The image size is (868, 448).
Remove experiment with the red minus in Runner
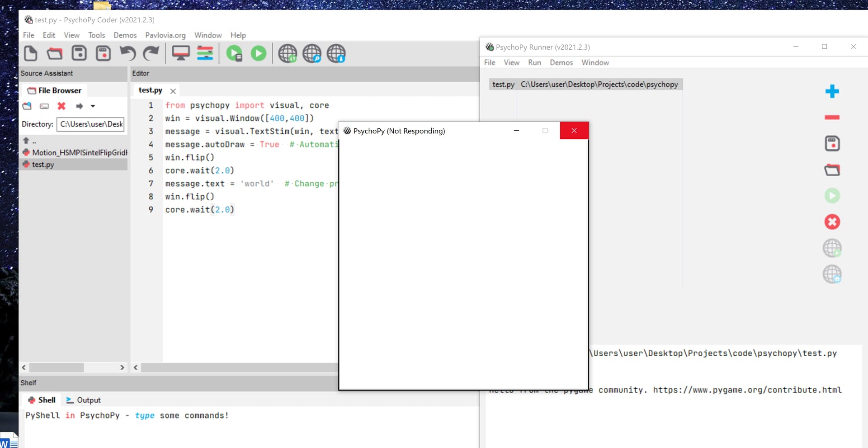(x=832, y=118)
